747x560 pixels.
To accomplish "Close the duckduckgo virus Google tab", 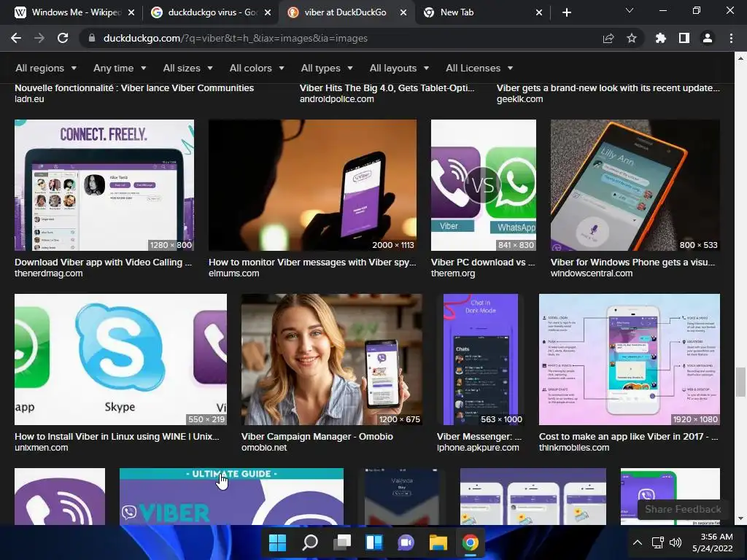I will 268,12.
